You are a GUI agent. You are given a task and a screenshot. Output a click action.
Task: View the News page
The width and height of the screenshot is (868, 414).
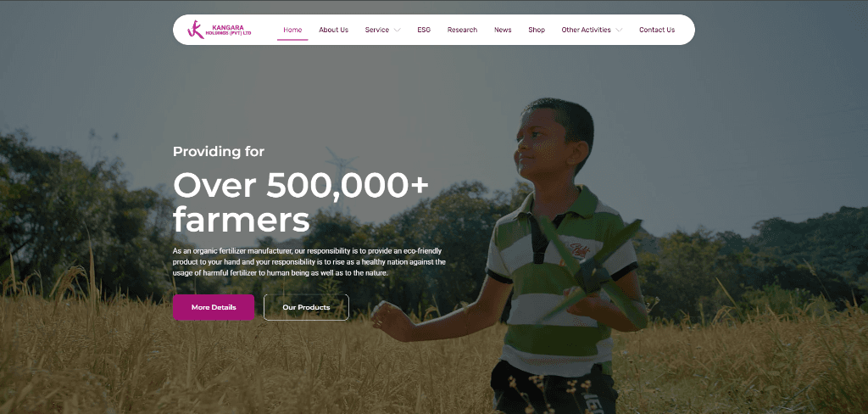[x=503, y=30]
